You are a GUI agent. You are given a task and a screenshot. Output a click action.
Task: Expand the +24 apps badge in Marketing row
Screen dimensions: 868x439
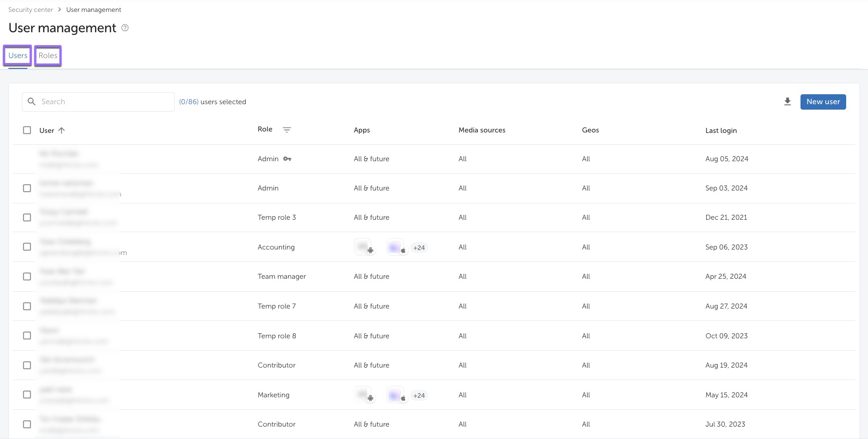click(419, 395)
